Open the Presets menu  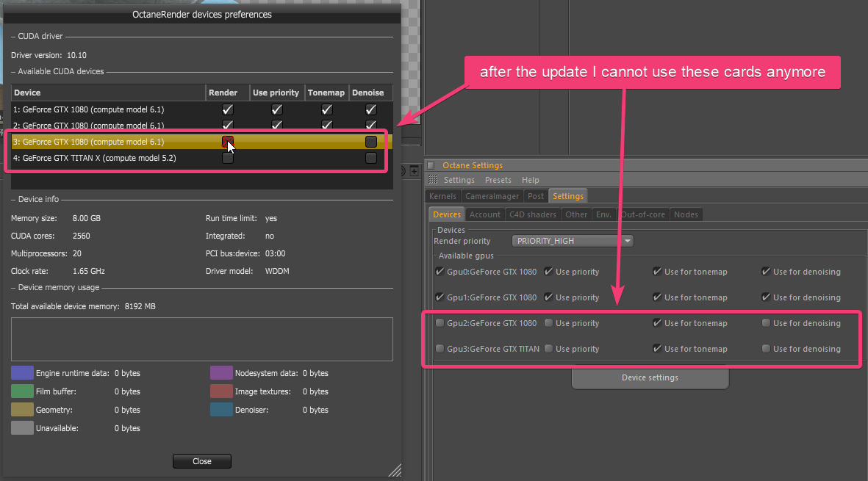click(x=498, y=180)
